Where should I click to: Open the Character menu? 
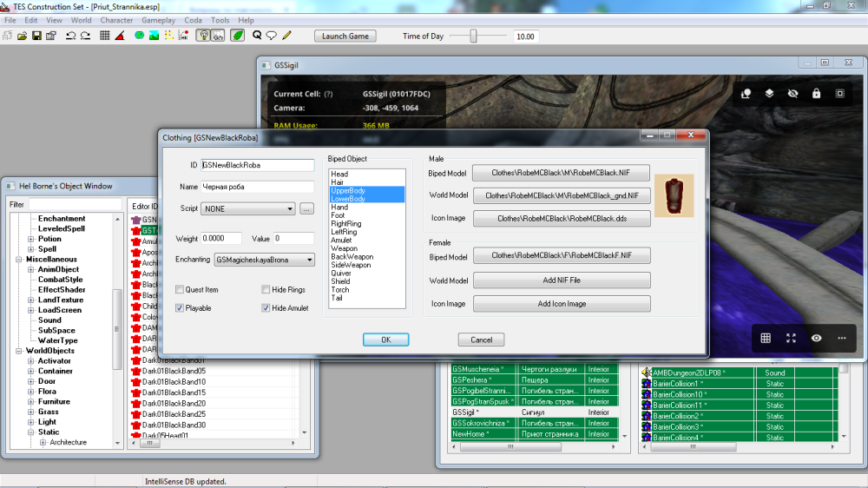pyautogui.click(x=116, y=20)
